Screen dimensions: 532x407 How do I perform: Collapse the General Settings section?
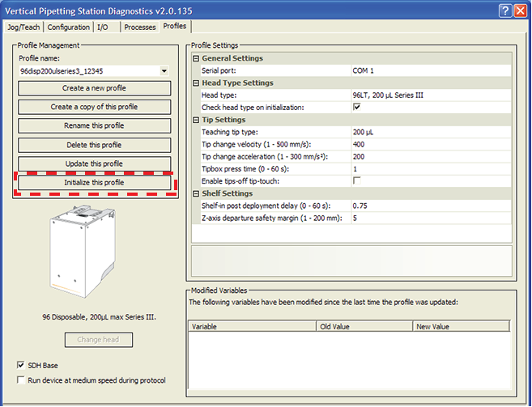tap(196, 58)
